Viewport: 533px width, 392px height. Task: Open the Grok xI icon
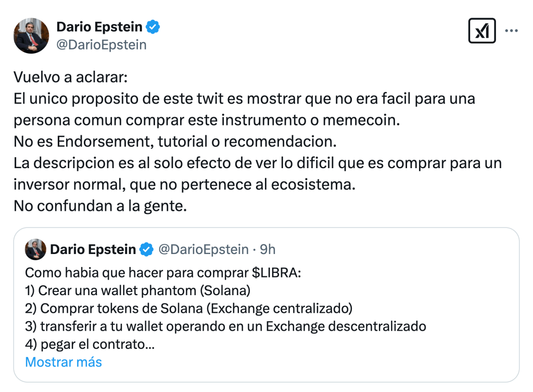pos(482,31)
